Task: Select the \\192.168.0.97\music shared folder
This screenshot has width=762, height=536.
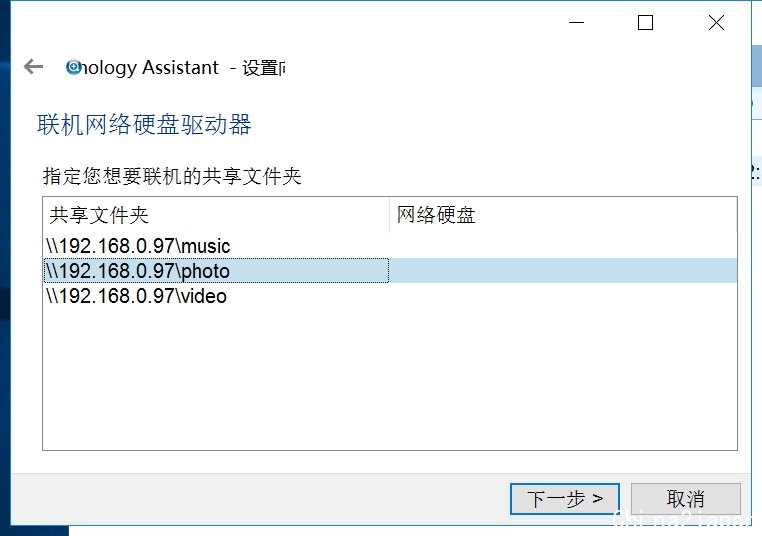Action: (x=138, y=246)
